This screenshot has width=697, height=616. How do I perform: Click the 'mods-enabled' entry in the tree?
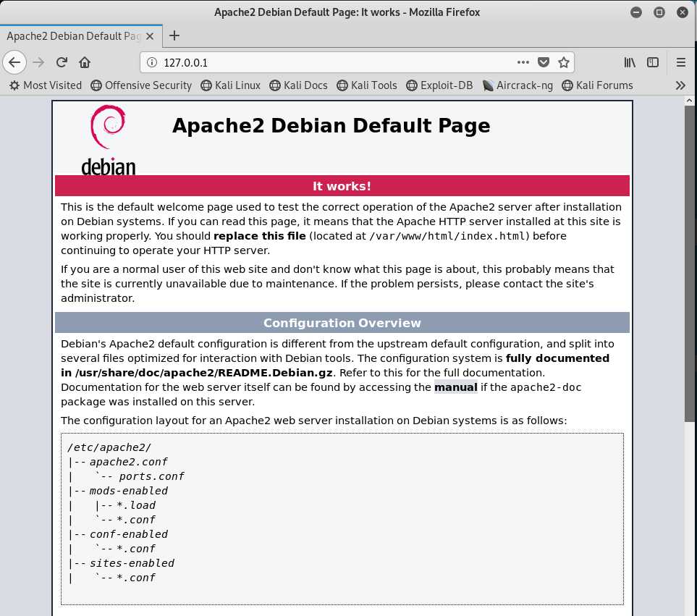[x=128, y=491]
